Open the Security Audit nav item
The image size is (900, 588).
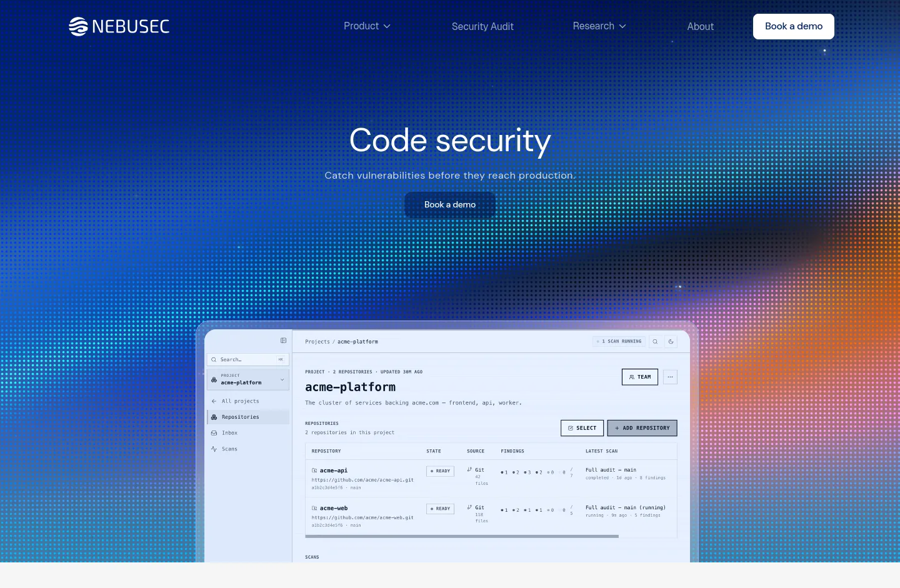pos(482,26)
